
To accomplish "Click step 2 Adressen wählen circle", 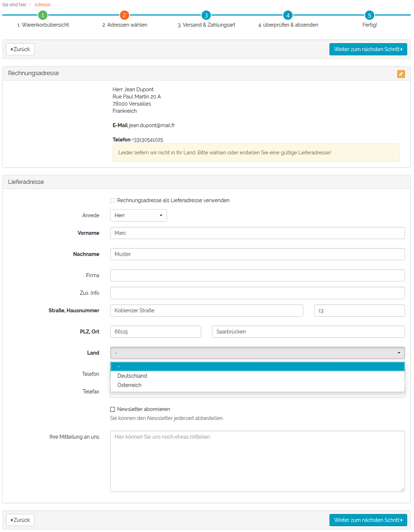I will pos(125,15).
